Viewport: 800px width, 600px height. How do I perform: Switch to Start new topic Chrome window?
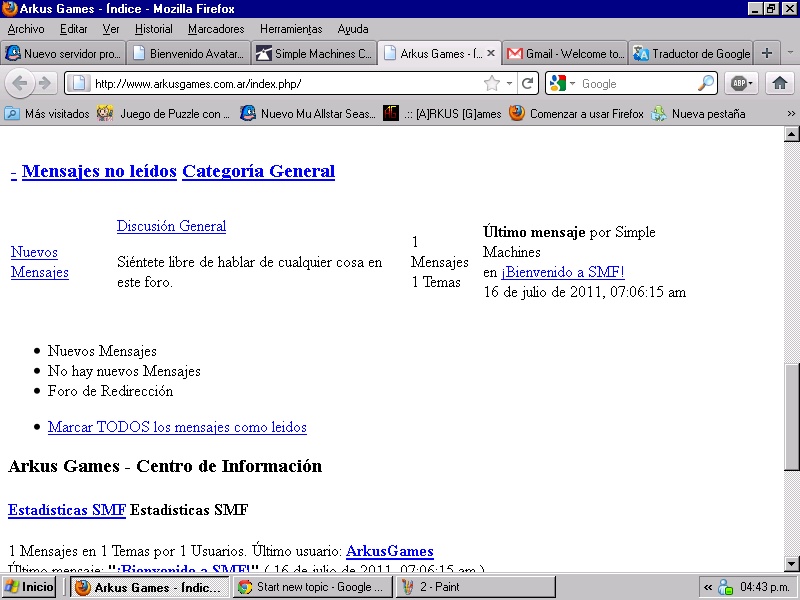(313, 587)
